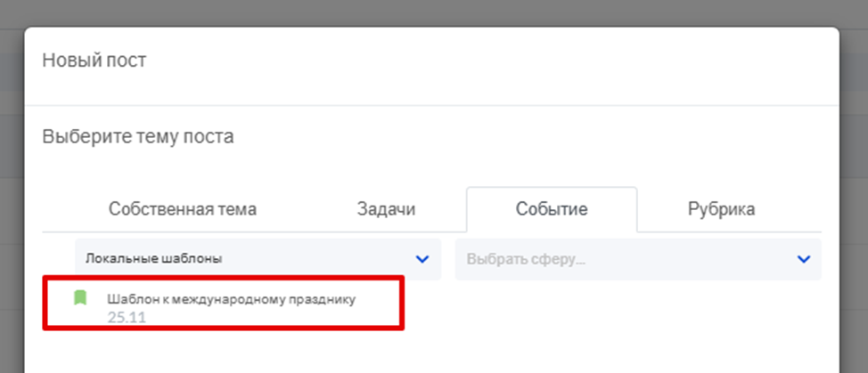This screenshot has height=373, width=868.
Task: Open the Задачи tab
Action: (x=386, y=209)
